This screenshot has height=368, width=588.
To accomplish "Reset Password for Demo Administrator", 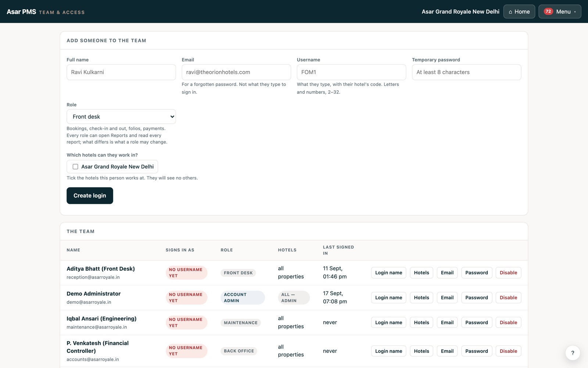I will pyautogui.click(x=477, y=298).
